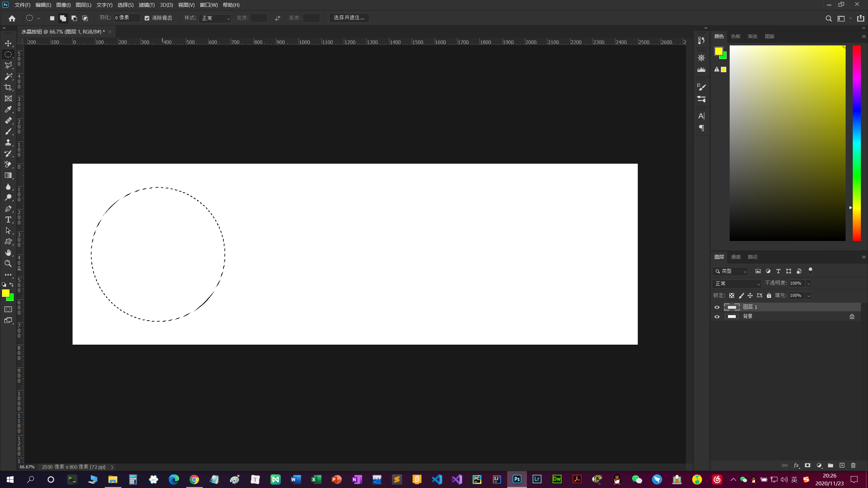Toggle lock all for layer
This screenshot has width=868, height=488.
(769, 296)
